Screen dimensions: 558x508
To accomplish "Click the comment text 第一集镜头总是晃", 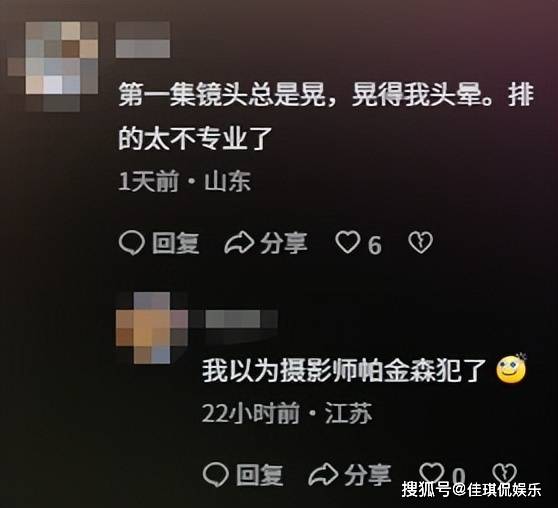I will click(222, 95).
